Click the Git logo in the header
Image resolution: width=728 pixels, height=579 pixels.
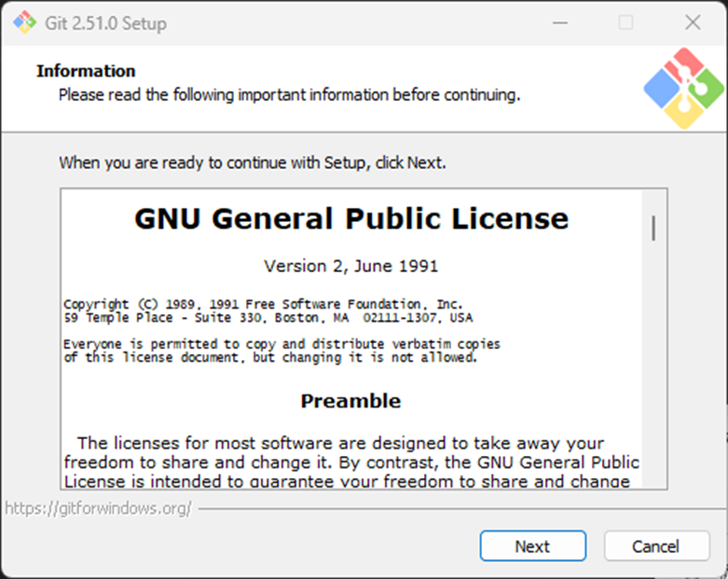683,88
